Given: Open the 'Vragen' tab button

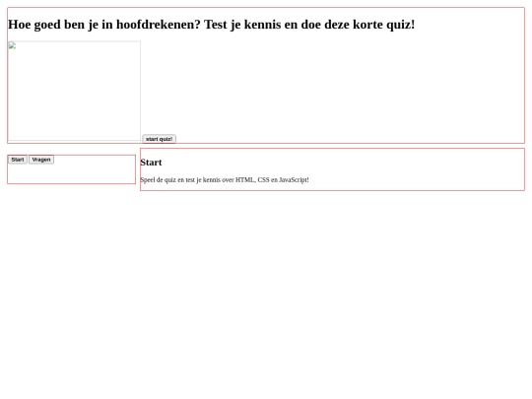Looking at the screenshot, I should click(41, 160).
